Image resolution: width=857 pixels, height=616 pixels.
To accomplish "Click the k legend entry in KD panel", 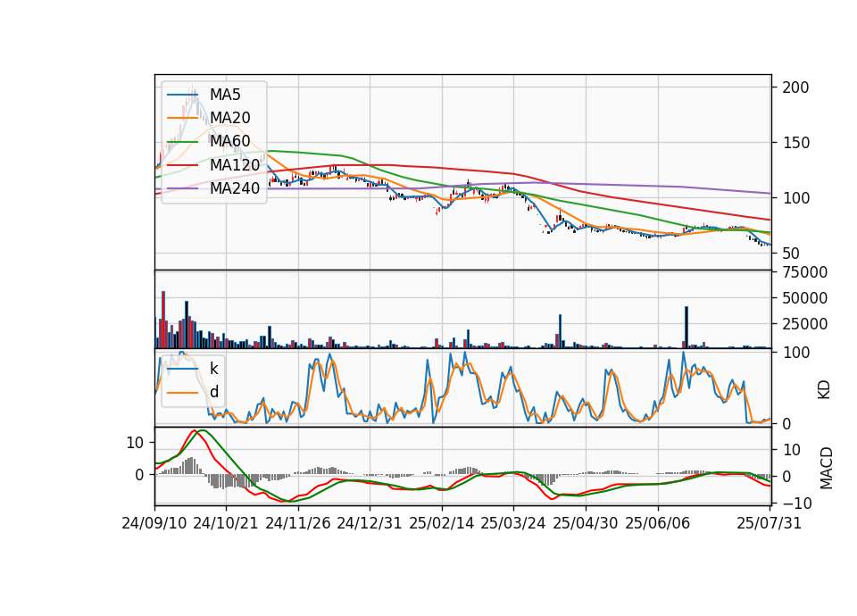I will 213,369.
